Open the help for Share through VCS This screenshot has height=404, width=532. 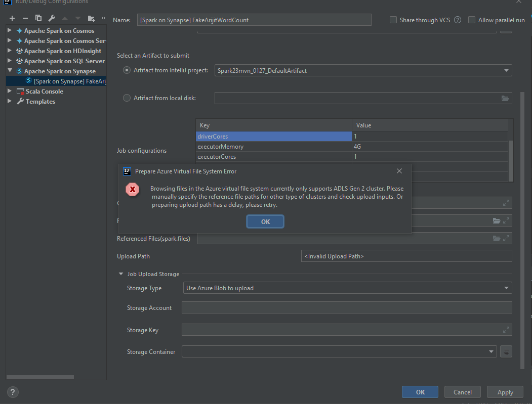(x=458, y=20)
